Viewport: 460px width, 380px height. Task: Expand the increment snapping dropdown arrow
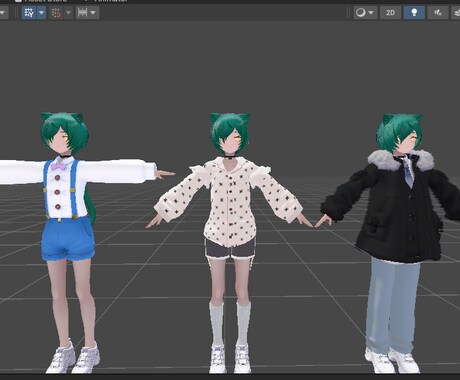93,13
